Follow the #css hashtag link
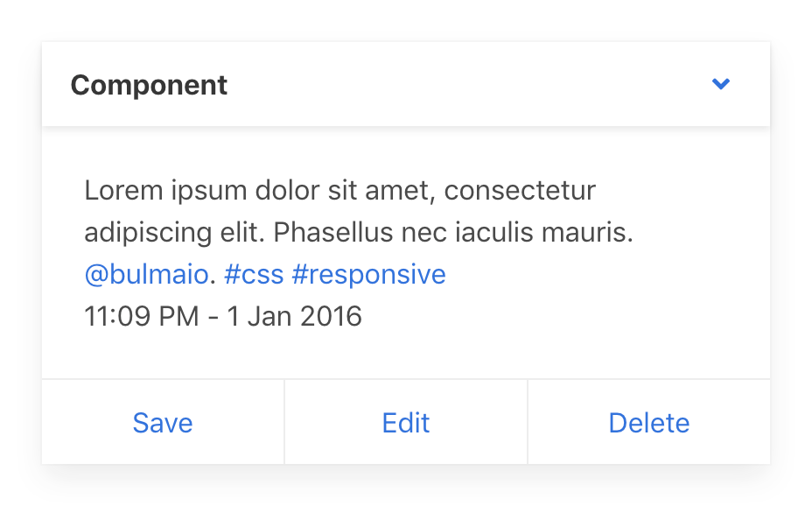This screenshot has width=812, height=506. pyautogui.click(x=254, y=275)
